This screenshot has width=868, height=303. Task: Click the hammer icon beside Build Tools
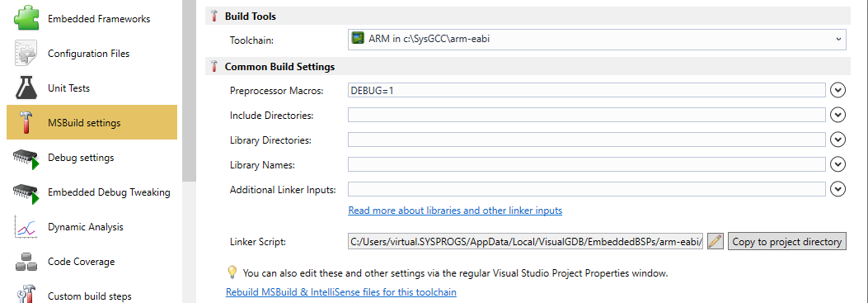[x=215, y=17]
